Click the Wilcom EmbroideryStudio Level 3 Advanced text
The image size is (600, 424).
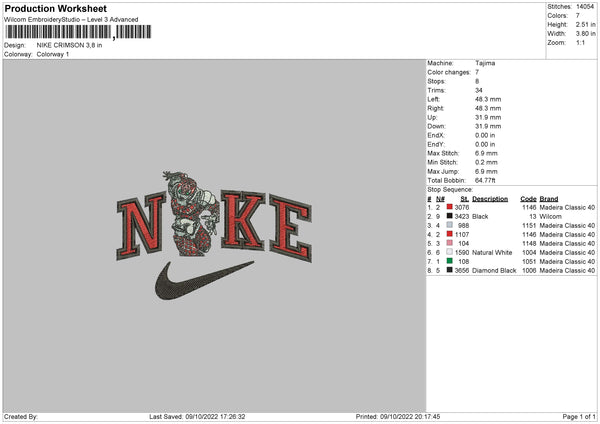(71, 20)
